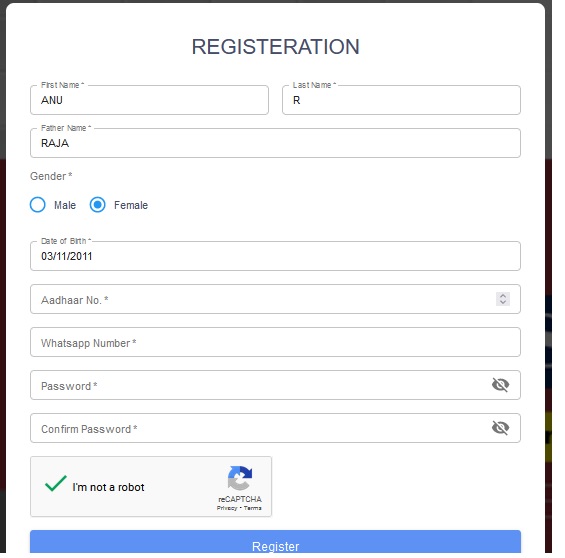The image size is (565, 558).
Task: Show the Confirm Password text via eye icon
Action: (x=500, y=428)
